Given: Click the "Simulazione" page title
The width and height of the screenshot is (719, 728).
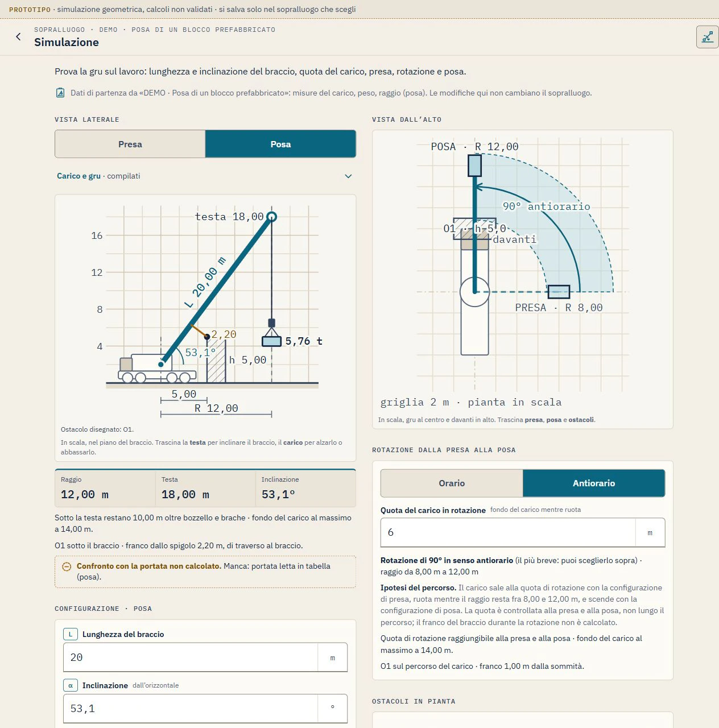Looking at the screenshot, I should (x=67, y=42).
